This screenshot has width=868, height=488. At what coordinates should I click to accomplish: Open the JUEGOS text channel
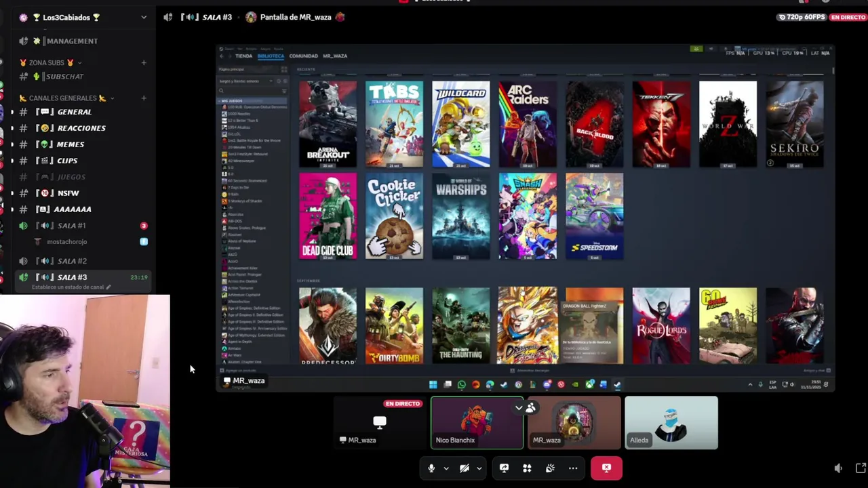pos(84,177)
